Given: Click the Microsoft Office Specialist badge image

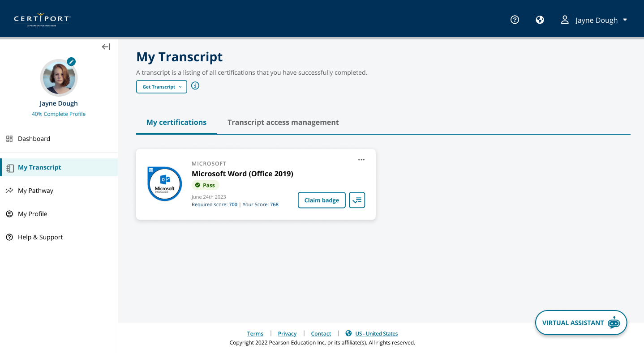Looking at the screenshot, I should [x=164, y=184].
